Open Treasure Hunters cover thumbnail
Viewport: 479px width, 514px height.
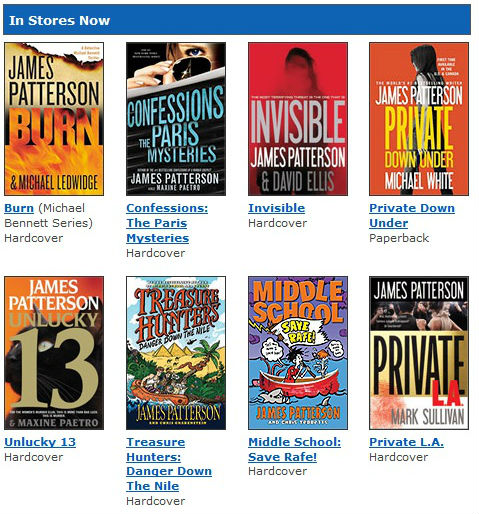coord(176,353)
